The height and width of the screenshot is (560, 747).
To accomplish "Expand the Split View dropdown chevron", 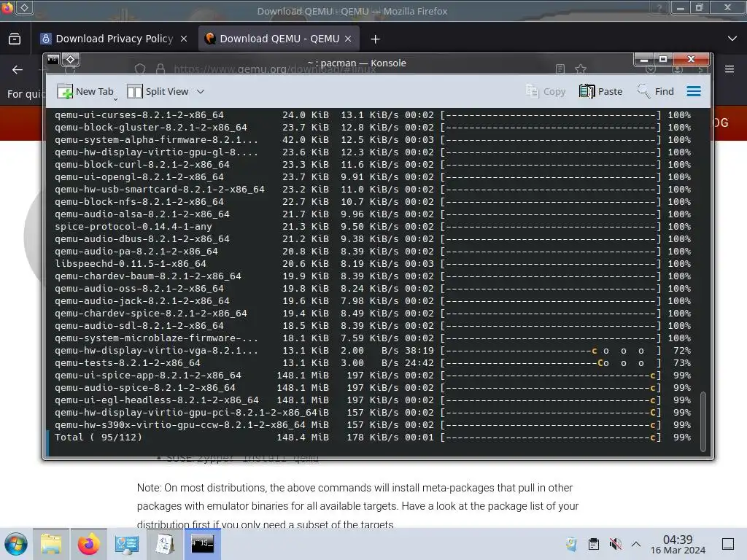I will click(201, 91).
